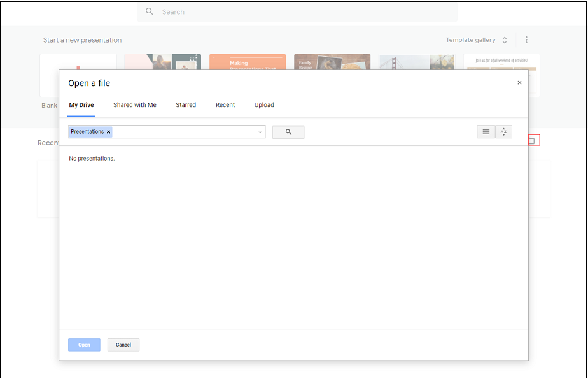The width and height of the screenshot is (588, 379).
Task: Open the Upload tab
Action: (x=264, y=105)
